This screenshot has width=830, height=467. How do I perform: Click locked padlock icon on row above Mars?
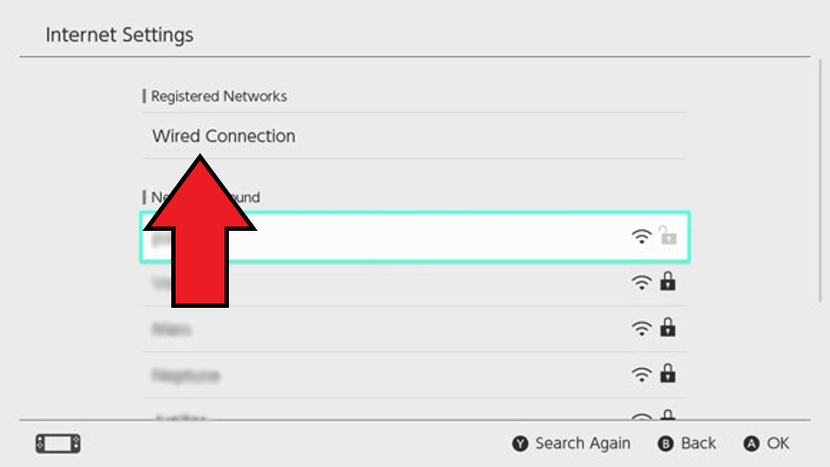[668, 282]
